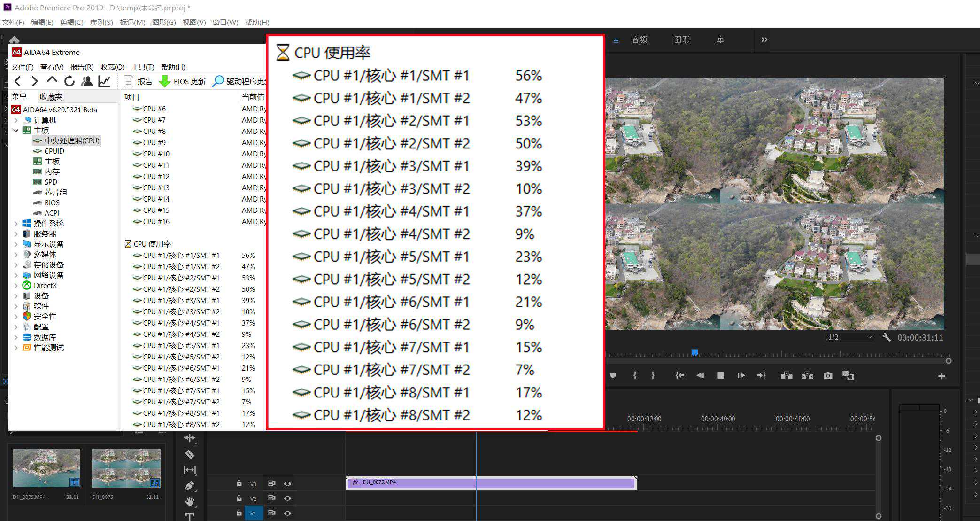The height and width of the screenshot is (521, 980).
Task: Select the Razor tool
Action: (189, 454)
